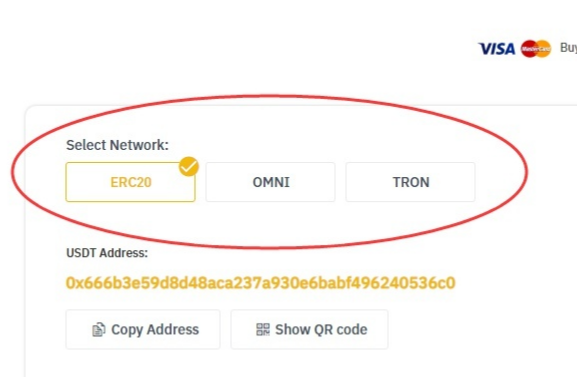Image resolution: width=577 pixels, height=377 pixels.
Task: Click the OMNI text label
Action: pos(271,182)
